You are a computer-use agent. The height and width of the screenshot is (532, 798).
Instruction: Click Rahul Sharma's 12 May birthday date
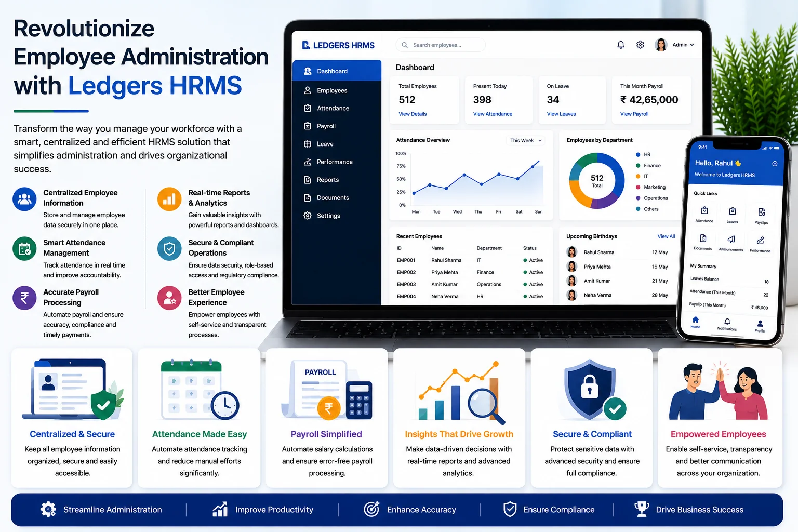coord(660,252)
